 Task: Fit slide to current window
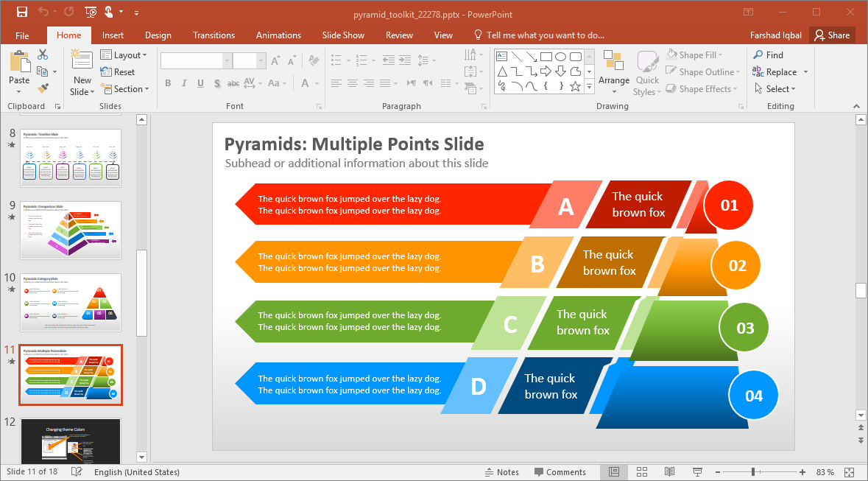(849, 472)
